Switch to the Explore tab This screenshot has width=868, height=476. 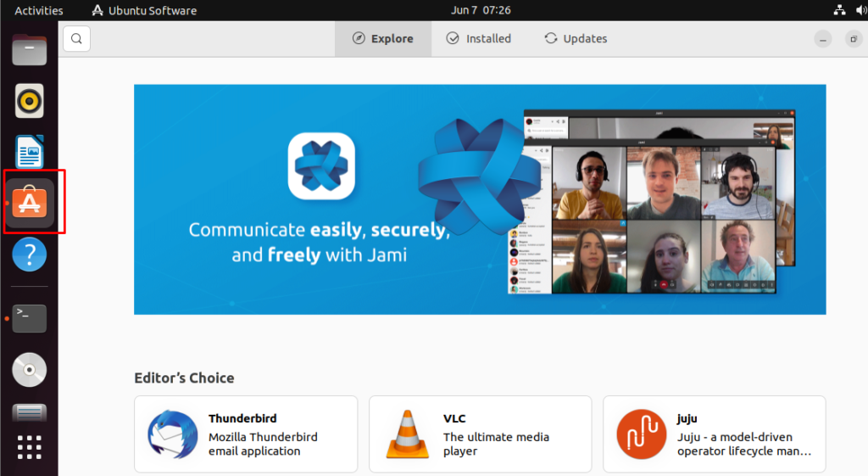[x=383, y=39]
